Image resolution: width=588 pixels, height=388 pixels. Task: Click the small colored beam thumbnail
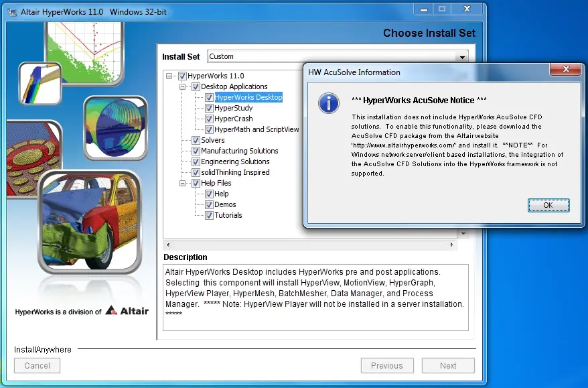[x=40, y=84]
